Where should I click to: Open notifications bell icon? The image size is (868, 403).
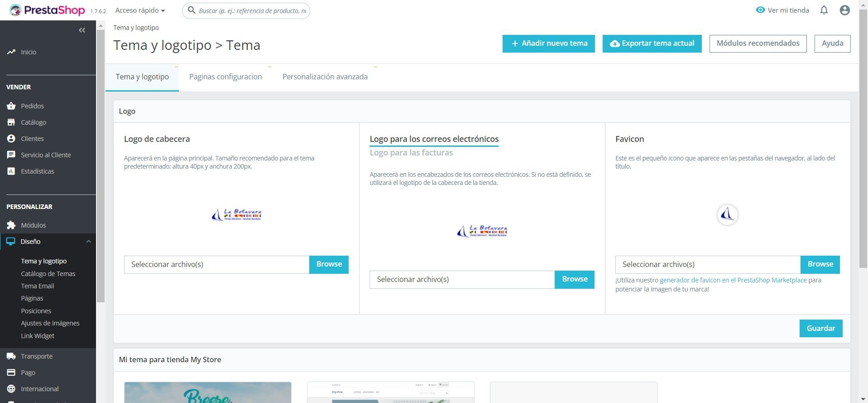(x=824, y=10)
